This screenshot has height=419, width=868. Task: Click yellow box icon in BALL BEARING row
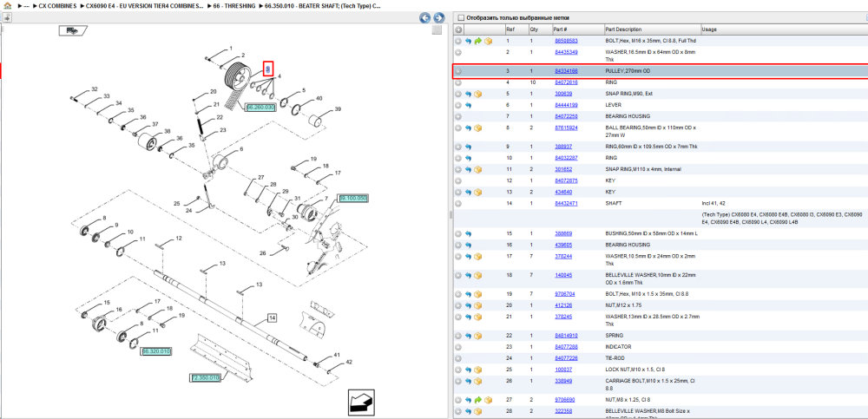click(478, 128)
